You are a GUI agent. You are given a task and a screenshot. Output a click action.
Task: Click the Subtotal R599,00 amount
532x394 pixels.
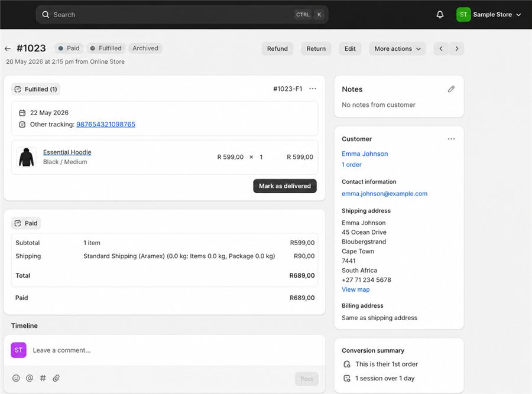click(302, 243)
